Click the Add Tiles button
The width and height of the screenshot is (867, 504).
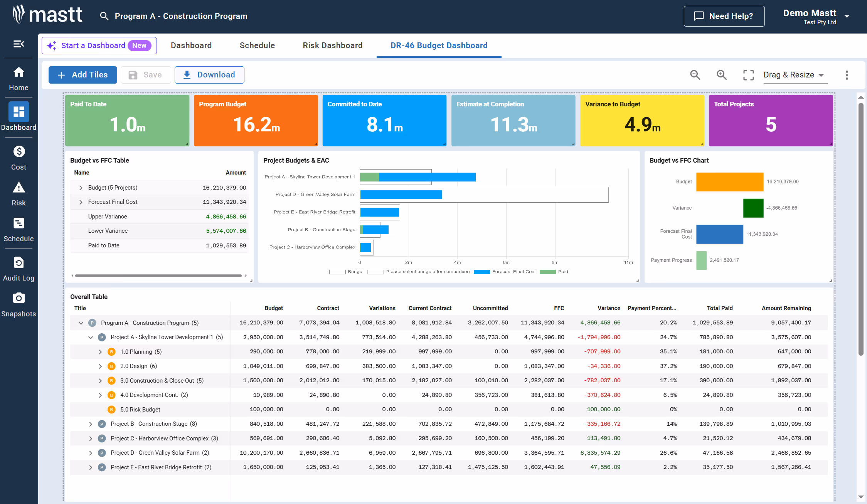point(83,75)
